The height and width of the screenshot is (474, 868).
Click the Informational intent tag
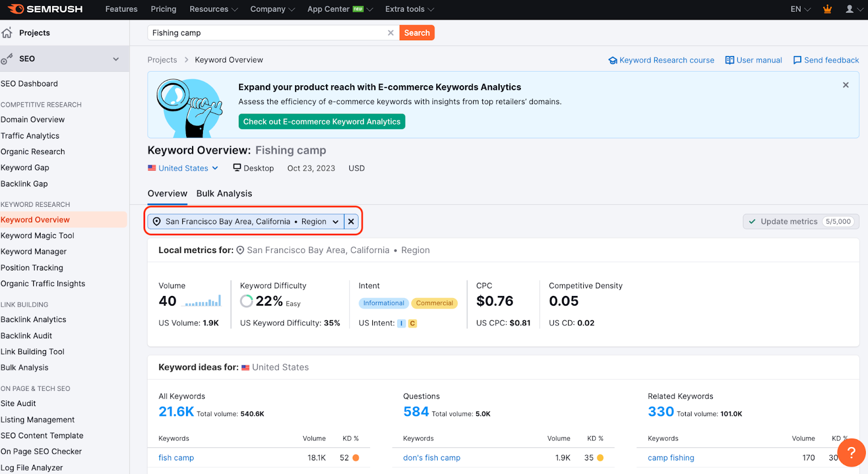tap(384, 303)
